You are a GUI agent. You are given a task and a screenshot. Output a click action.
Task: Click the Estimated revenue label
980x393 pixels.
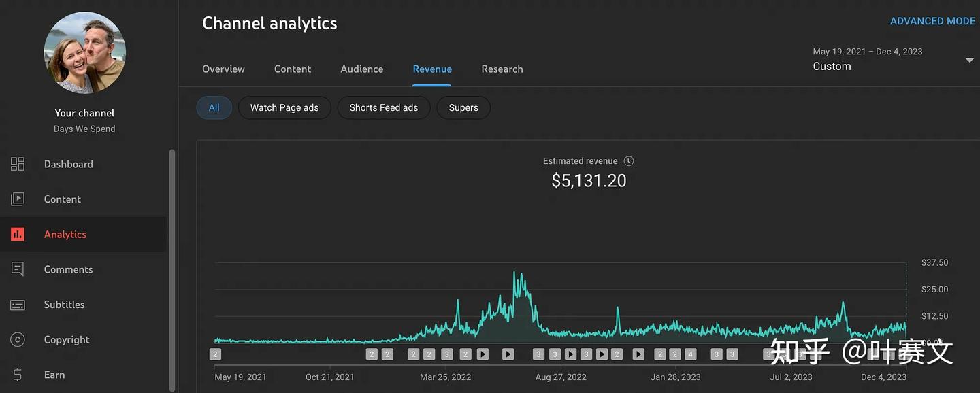click(581, 161)
